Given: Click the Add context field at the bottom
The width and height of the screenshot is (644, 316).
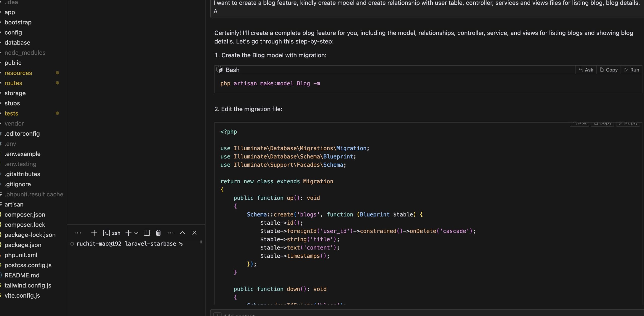Looking at the screenshot, I should [238, 314].
